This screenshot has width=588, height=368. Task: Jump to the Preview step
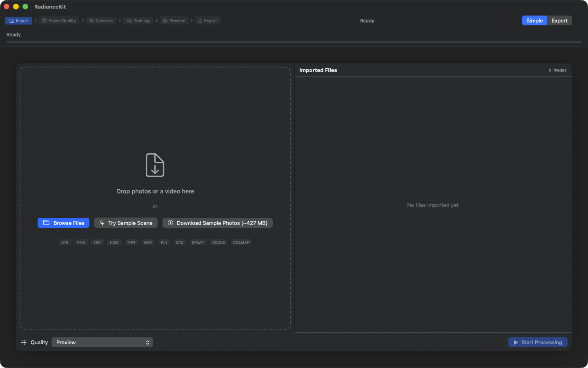pyautogui.click(x=174, y=20)
